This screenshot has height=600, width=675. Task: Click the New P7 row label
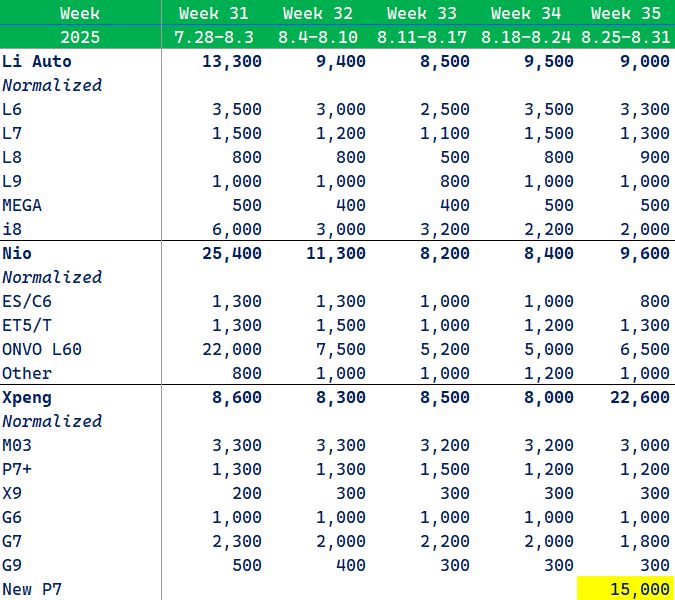tap(32, 590)
